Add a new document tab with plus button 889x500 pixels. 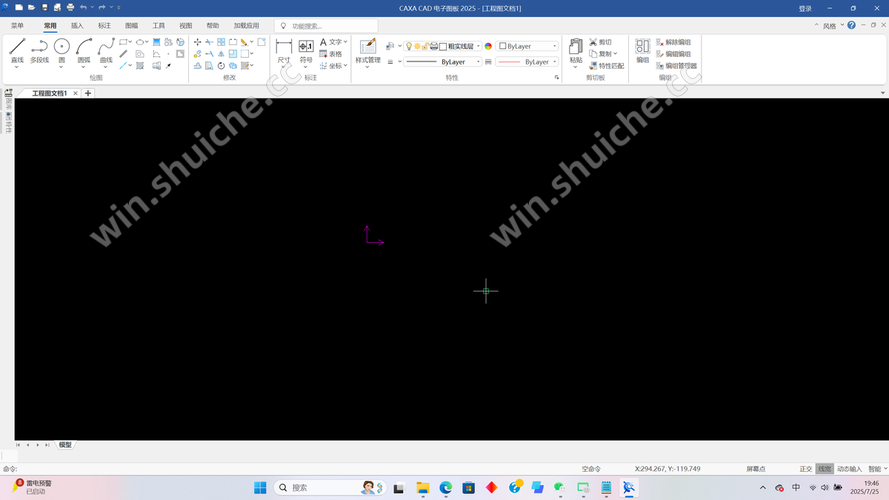(x=88, y=93)
